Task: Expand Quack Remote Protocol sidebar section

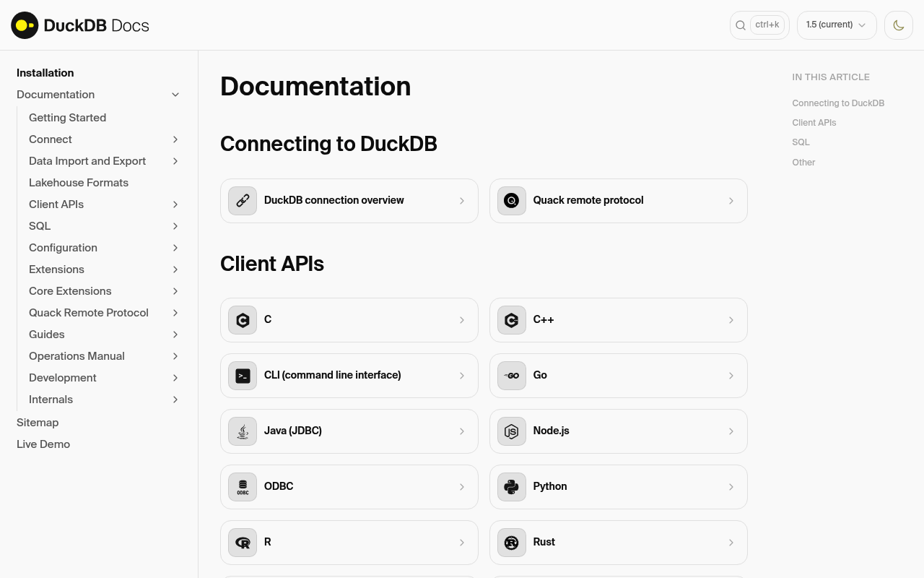Action: coord(175,313)
